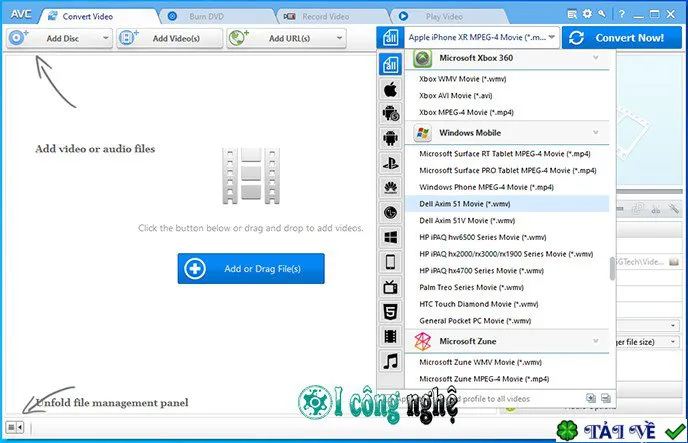The height and width of the screenshot is (443, 688).
Task: Open the All profiles category in sidebar
Action: (x=390, y=65)
